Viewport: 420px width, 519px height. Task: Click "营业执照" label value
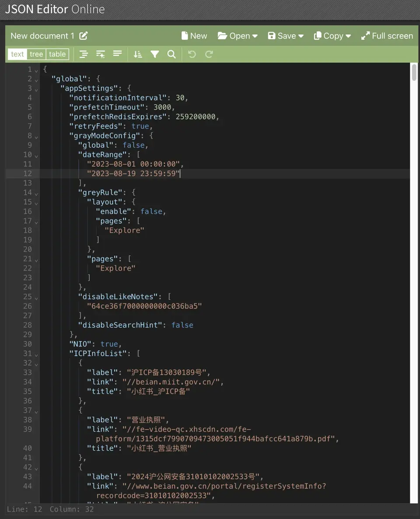click(146, 420)
